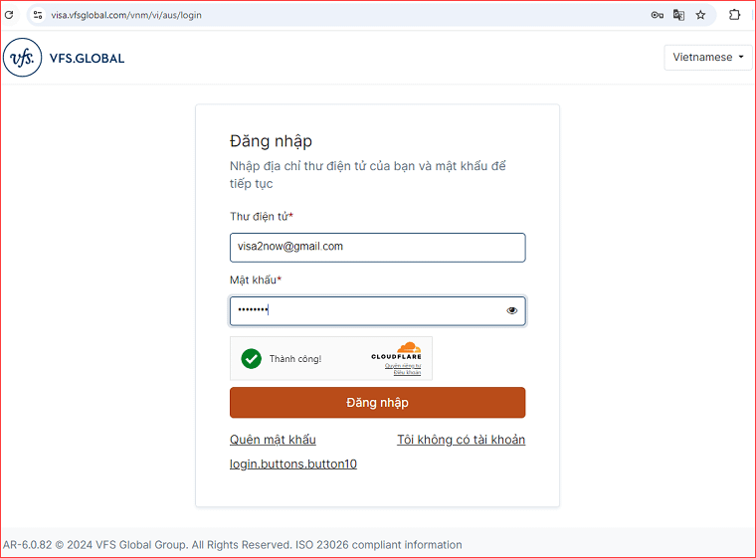The height and width of the screenshot is (558, 756).
Task: Open the browser Extensions puzzle icon
Action: coord(735,15)
